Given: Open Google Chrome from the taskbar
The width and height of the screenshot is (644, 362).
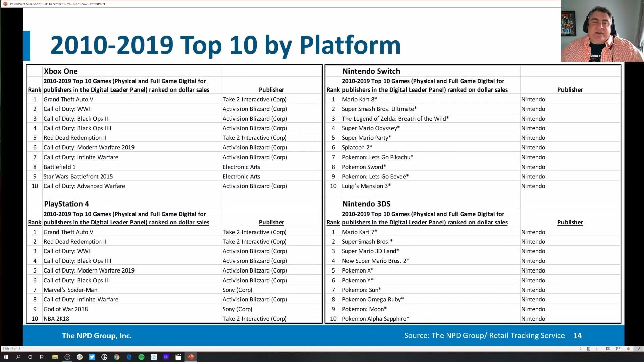Looking at the screenshot, I should [x=117, y=357].
